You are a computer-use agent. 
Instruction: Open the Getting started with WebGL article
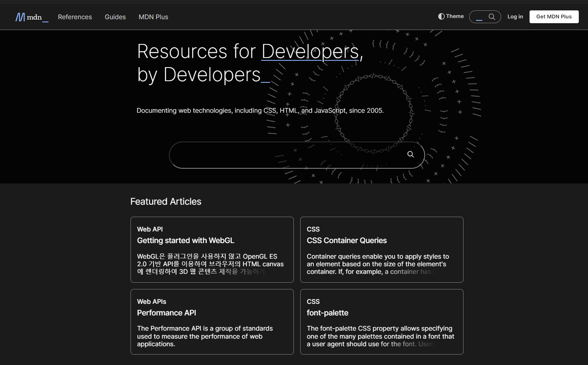point(185,240)
